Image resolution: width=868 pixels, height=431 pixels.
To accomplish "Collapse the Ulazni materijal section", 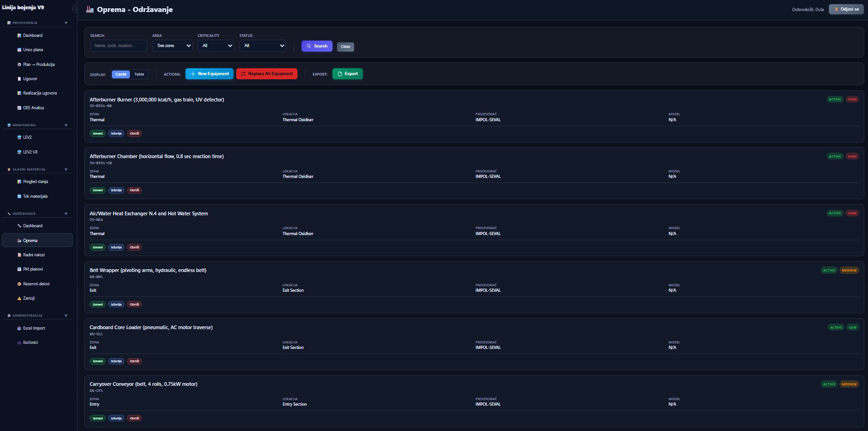I will (66, 170).
